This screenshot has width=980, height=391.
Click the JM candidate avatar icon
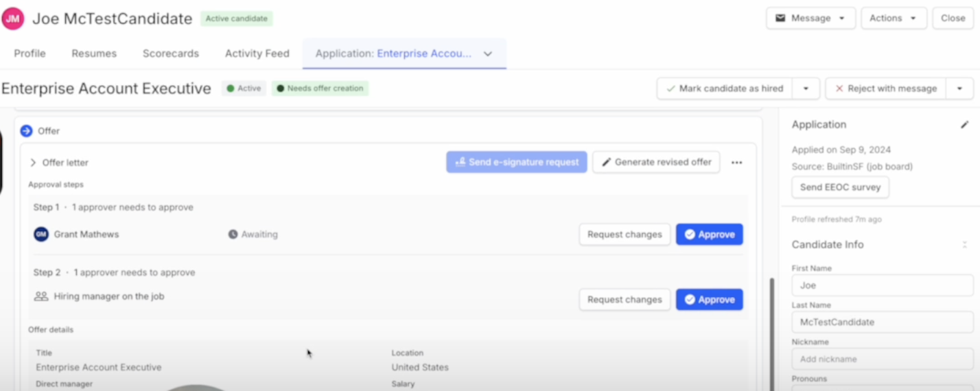pyautogui.click(x=12, y=19)
